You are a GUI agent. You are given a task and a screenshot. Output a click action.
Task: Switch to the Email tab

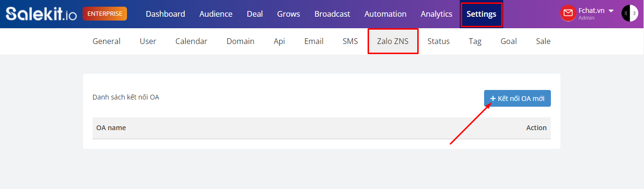pyautogui.click(x=314, y=41)
